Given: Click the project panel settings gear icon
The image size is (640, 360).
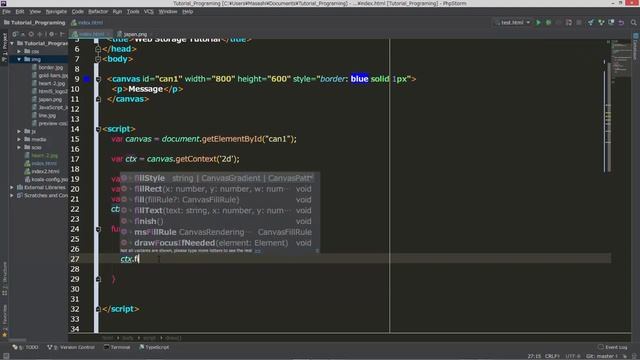Looking at the screenshot, I should pyautogui.click(x=51, y=34).
